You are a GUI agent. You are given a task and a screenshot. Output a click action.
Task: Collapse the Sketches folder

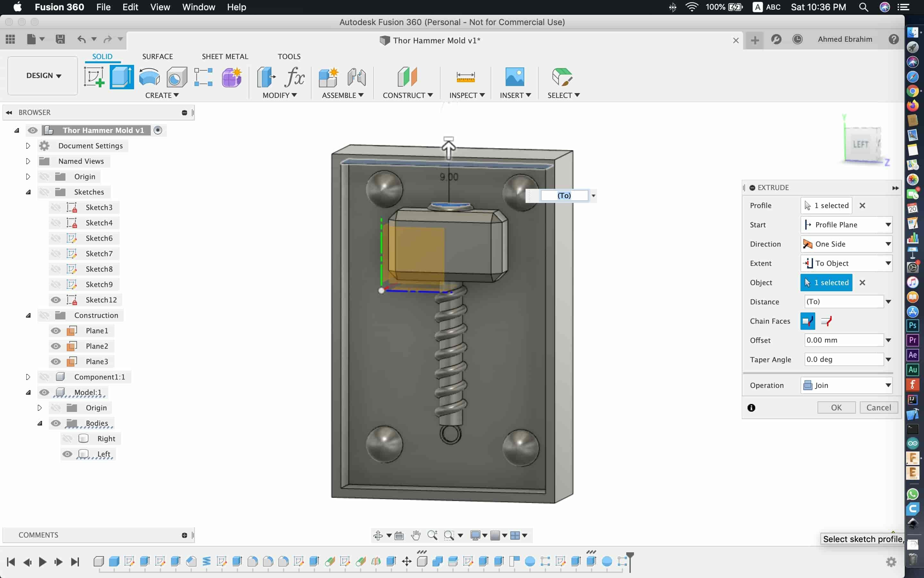pyautogui.click(x=28, y=192)
